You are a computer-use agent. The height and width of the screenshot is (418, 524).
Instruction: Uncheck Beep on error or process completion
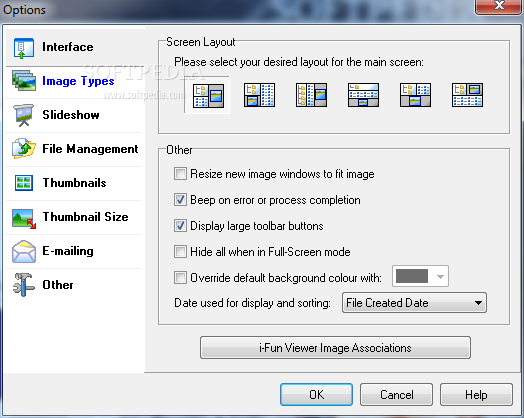tap(180, 200)
